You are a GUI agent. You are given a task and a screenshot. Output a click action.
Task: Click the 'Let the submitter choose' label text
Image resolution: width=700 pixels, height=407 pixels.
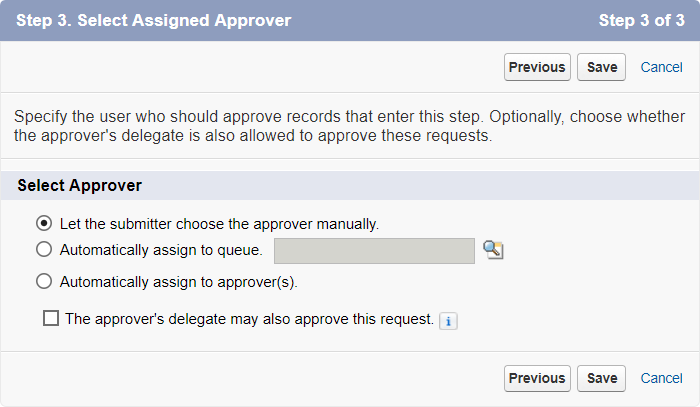[219, 223]
